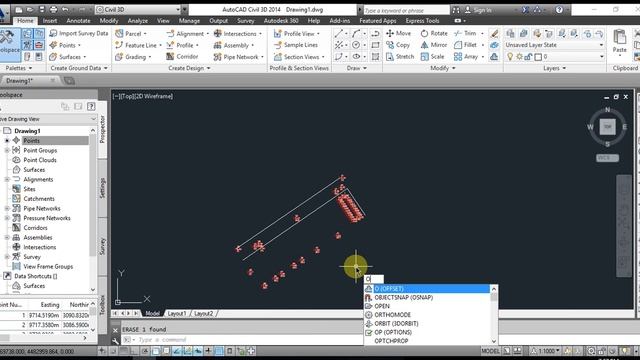Open the Settings vertical tab
640x360 pixels.
pos(102,188)
